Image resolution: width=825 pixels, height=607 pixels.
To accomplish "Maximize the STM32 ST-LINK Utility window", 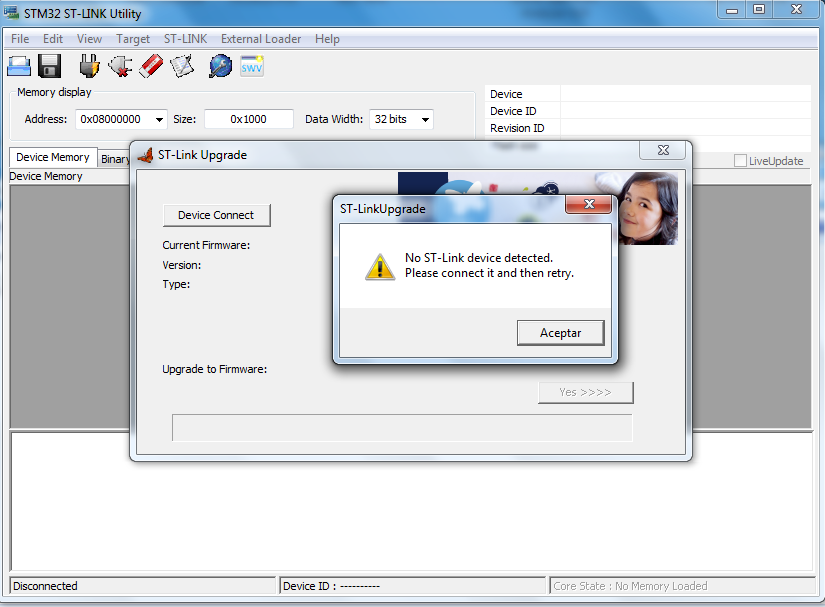I will point(759,9).
